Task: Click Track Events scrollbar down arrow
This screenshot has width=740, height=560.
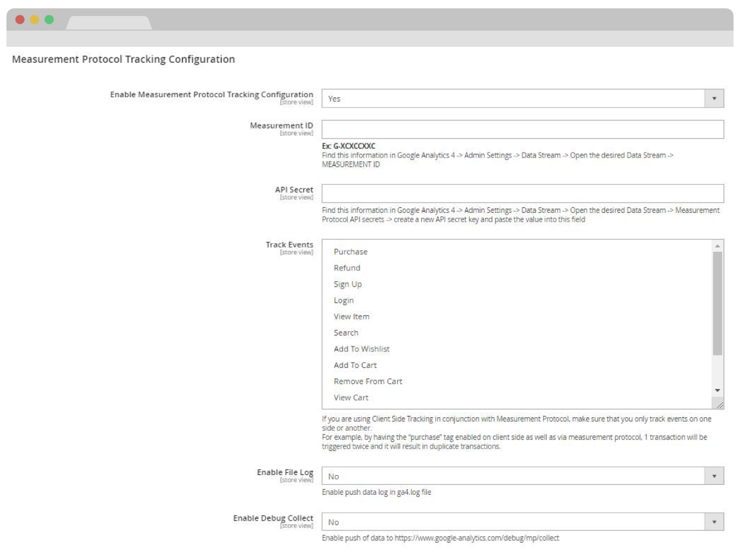Action: point(717,391)
